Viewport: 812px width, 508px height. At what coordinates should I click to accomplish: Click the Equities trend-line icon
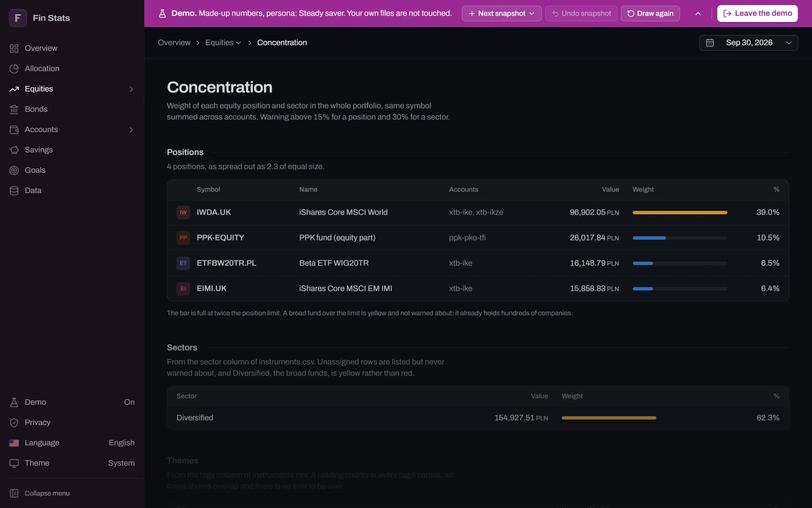(x=14, y=89)
